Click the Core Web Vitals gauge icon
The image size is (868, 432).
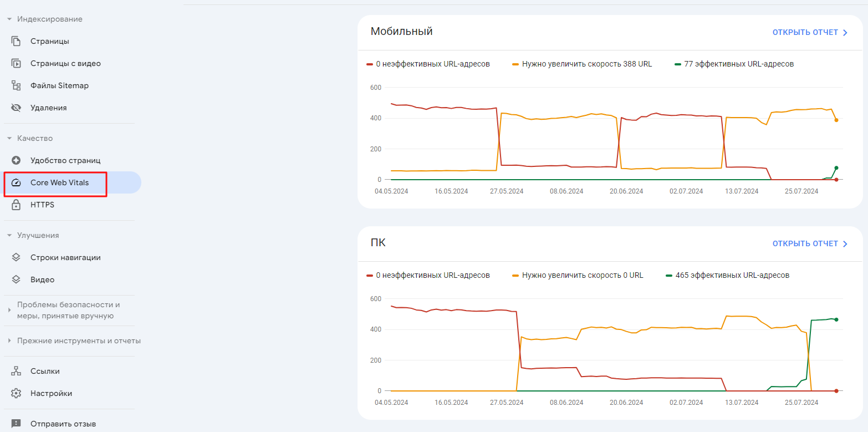tap(16, 182)
